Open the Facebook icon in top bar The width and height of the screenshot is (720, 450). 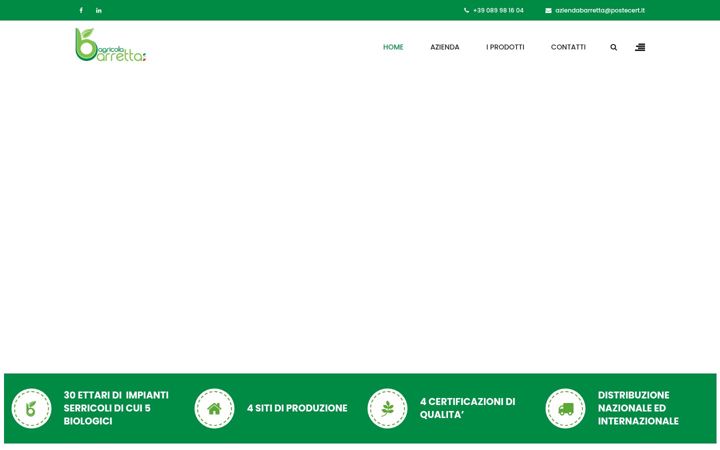81,10
